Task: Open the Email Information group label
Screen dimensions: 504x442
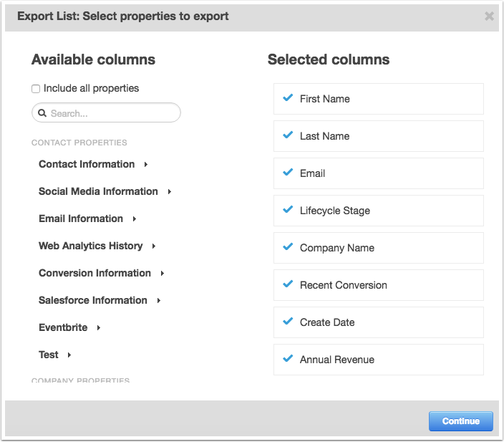Action: 81,218
